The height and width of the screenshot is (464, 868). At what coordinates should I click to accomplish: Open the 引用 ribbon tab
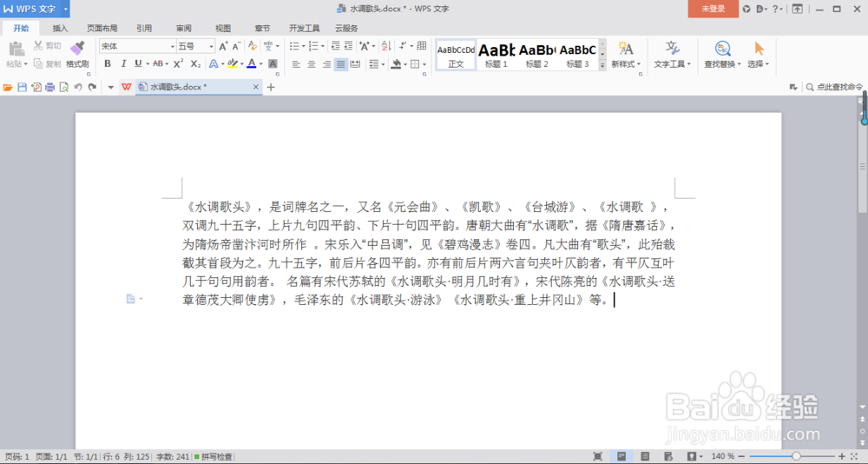pos(144,29)
